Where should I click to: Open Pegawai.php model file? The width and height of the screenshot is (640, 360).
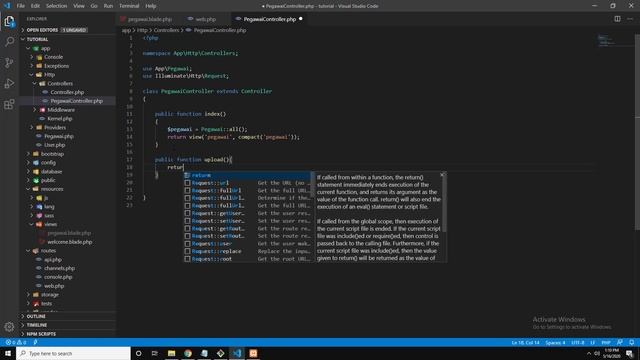(x=59, y=136)
